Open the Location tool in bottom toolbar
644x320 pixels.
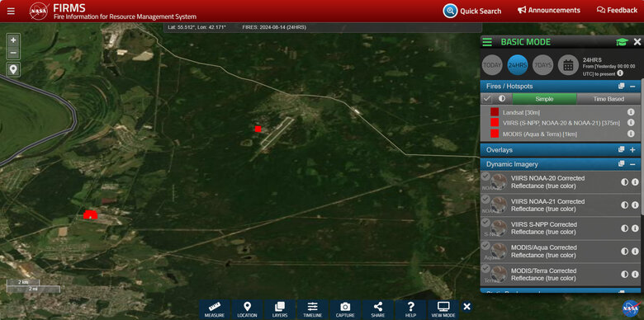[x=247, y=310]
